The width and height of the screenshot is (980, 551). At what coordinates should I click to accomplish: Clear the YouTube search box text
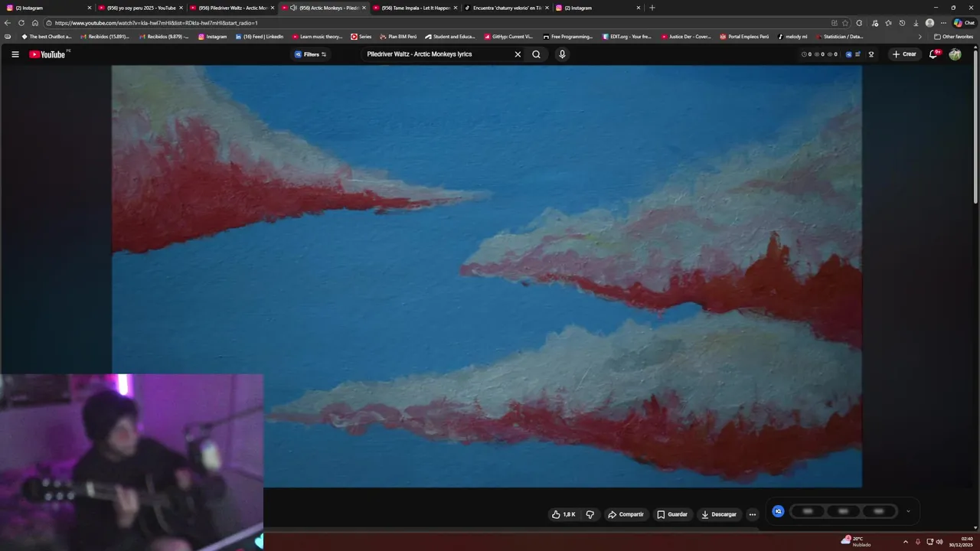[x=518, y=54]
